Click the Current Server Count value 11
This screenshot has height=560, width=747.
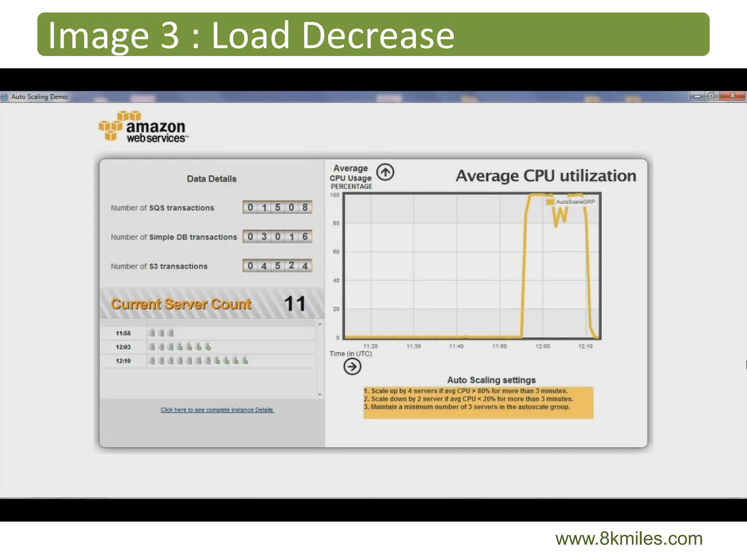coord(295,304)
